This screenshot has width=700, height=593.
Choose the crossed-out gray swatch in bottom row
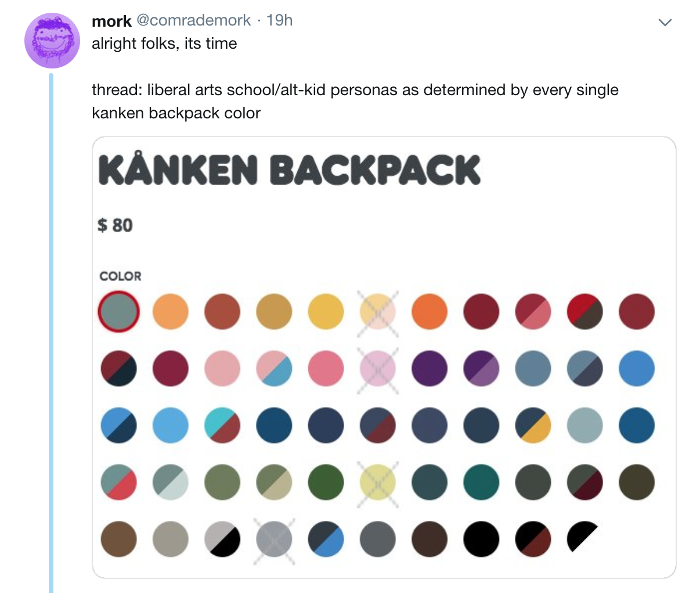(274, 539)
